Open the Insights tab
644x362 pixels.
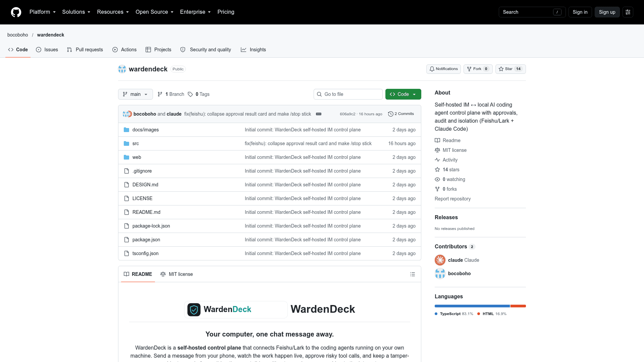click(253, 50)
